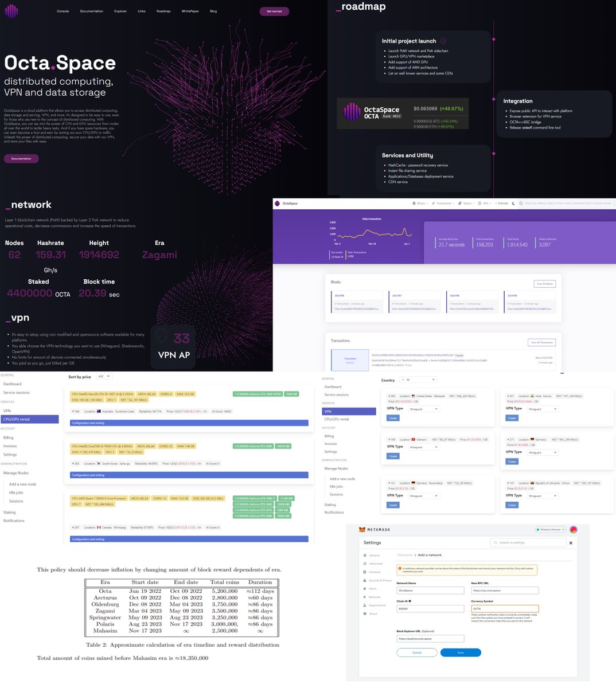This screenshot has height=688, width=616.
Task: Click the Security & Privacy lock icon
Action: coord(365,580)
